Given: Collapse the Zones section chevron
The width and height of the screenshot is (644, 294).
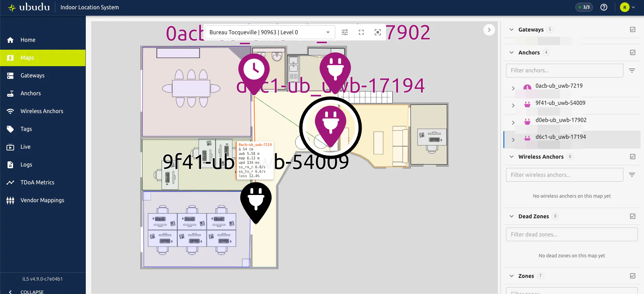Looking at the screenshot, I should [x=512, y=276].
